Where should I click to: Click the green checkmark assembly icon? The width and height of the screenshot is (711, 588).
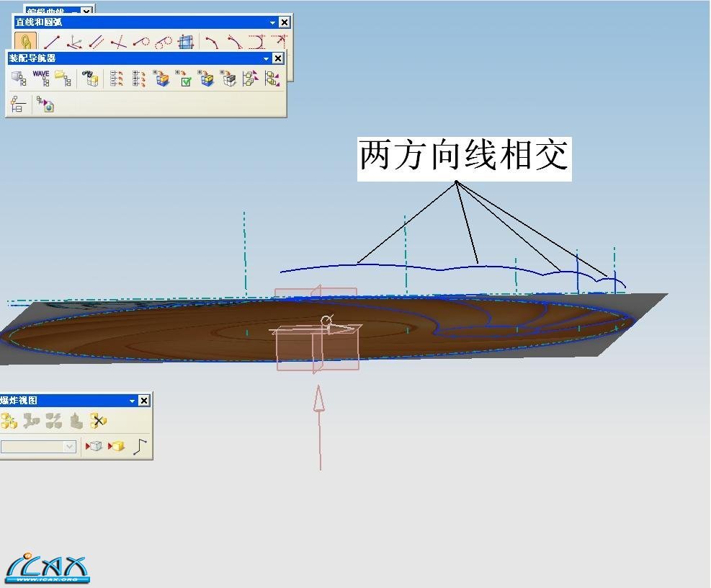pyautogui.click(x=184, y=79)
